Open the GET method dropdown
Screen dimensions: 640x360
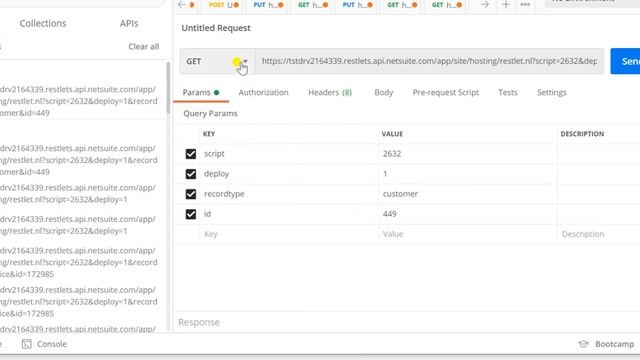click(x=217, y=61)
